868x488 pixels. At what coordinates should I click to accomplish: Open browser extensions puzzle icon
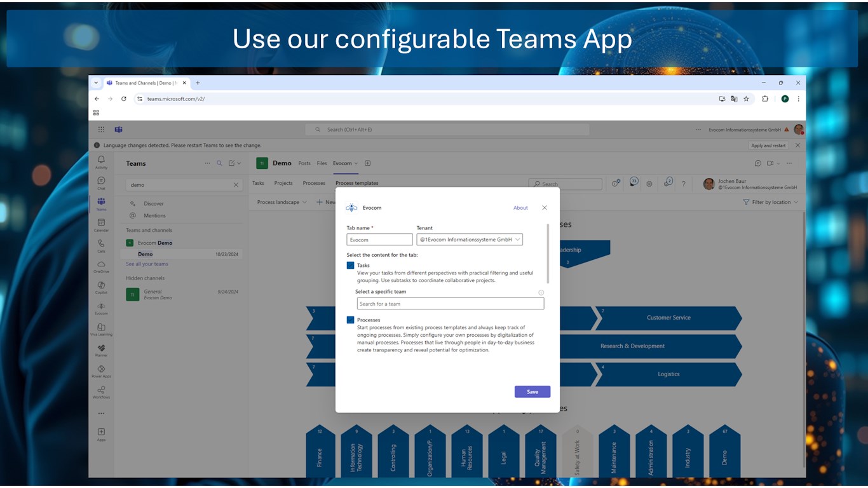765,99
